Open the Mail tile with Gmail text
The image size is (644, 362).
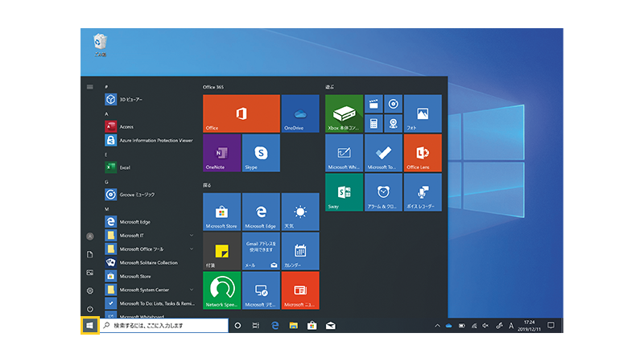point(261,251)
